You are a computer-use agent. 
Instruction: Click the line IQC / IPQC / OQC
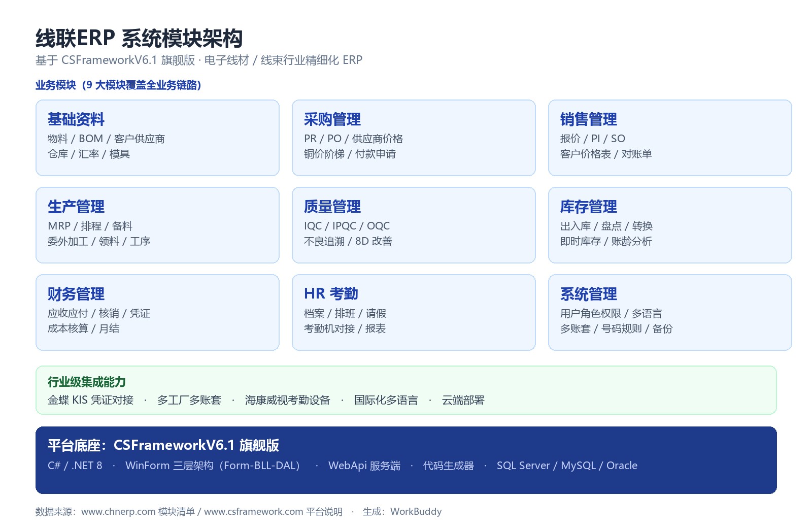347,226
